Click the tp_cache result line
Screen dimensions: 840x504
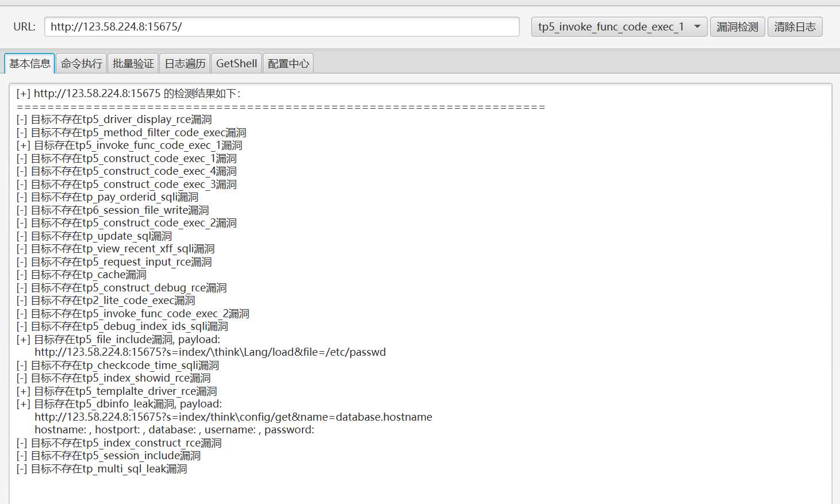click(x=82, y=275)
